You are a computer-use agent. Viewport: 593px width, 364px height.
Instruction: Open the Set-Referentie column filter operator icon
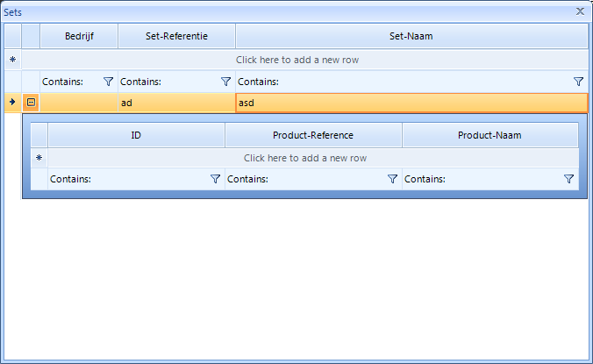point(226,82)
